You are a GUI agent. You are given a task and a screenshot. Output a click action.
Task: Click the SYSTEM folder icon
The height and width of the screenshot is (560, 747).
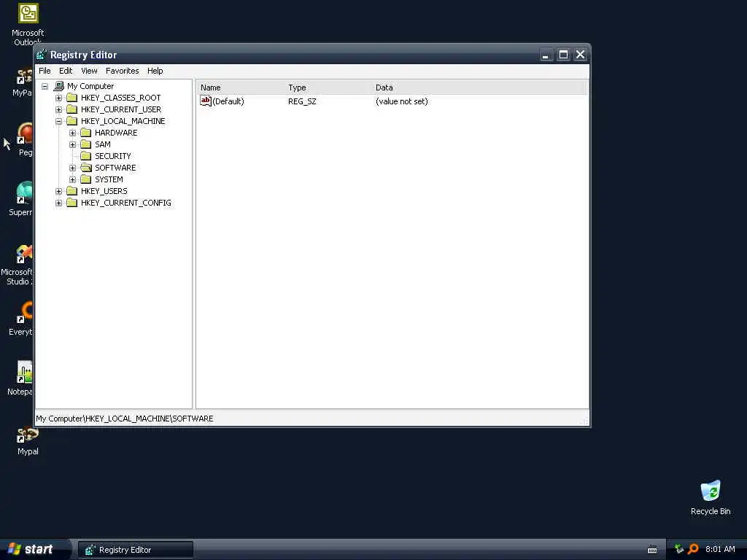86,179
